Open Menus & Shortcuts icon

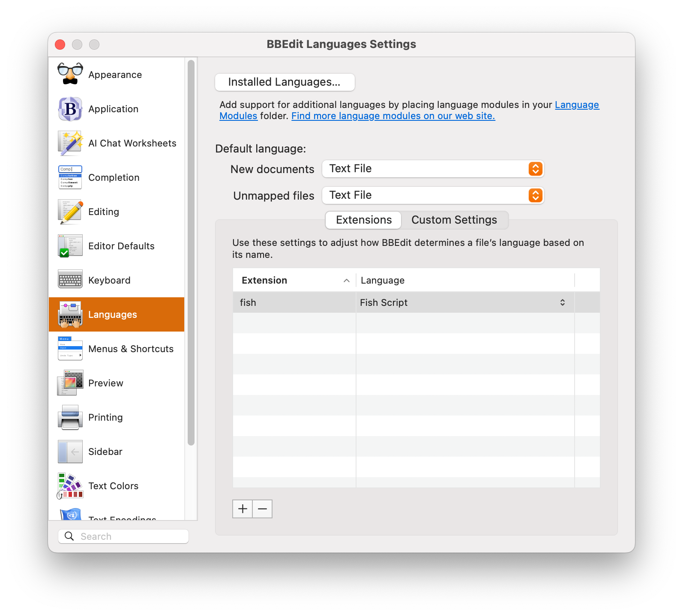(x=70, y=349)
